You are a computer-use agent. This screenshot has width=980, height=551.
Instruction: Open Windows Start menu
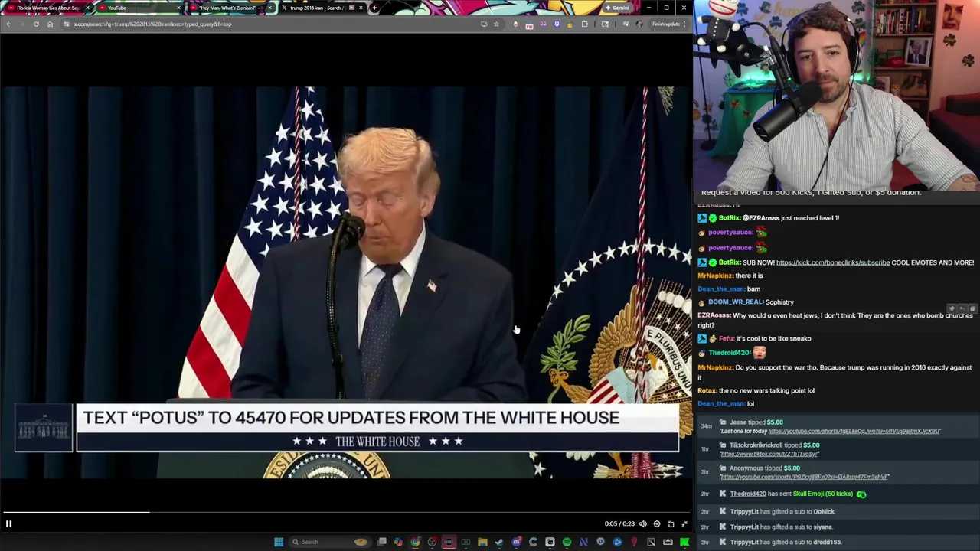(x=279, y=542)
